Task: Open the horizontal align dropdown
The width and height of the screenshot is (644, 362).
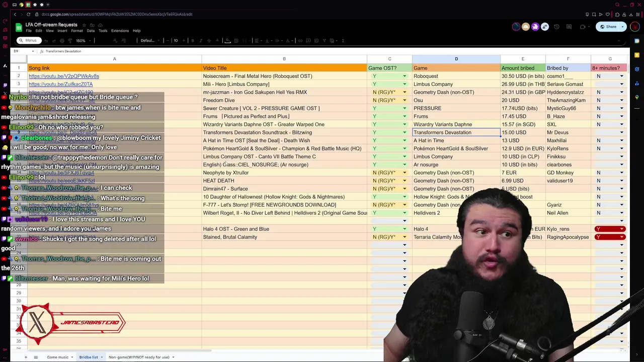Action: click(x=259, y=41)
